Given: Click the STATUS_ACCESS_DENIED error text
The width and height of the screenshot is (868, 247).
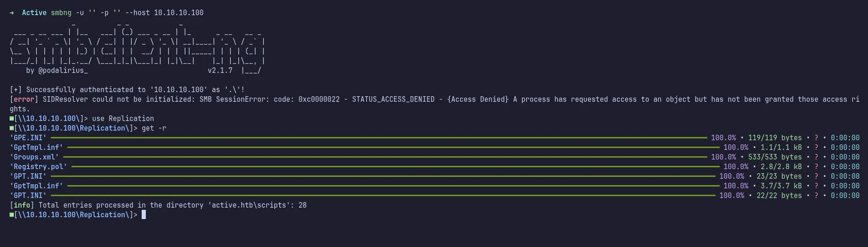Looking at the screenshot, I should [x=393, y=99].
